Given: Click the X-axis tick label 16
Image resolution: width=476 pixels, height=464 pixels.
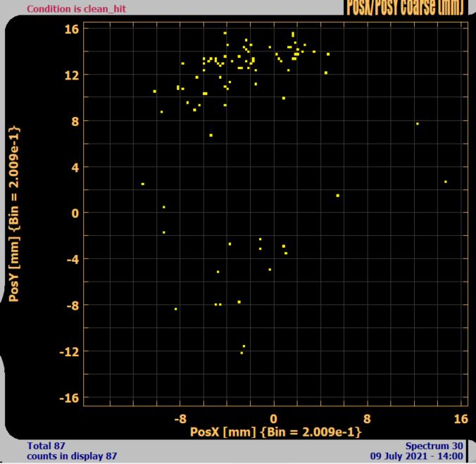Looking at the screenshot, I should 461,419.
